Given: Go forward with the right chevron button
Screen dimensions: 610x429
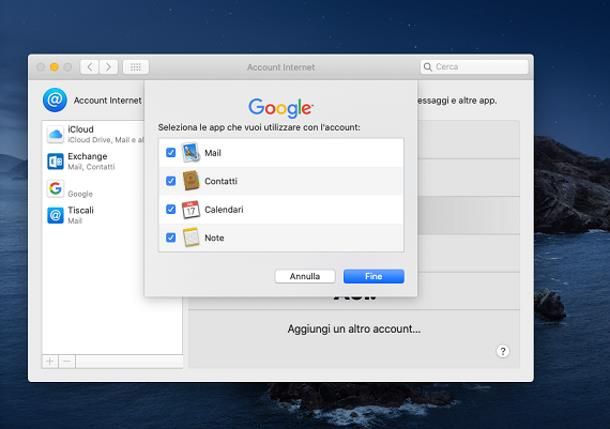Looking at the screenshot, I should point(109,67).
